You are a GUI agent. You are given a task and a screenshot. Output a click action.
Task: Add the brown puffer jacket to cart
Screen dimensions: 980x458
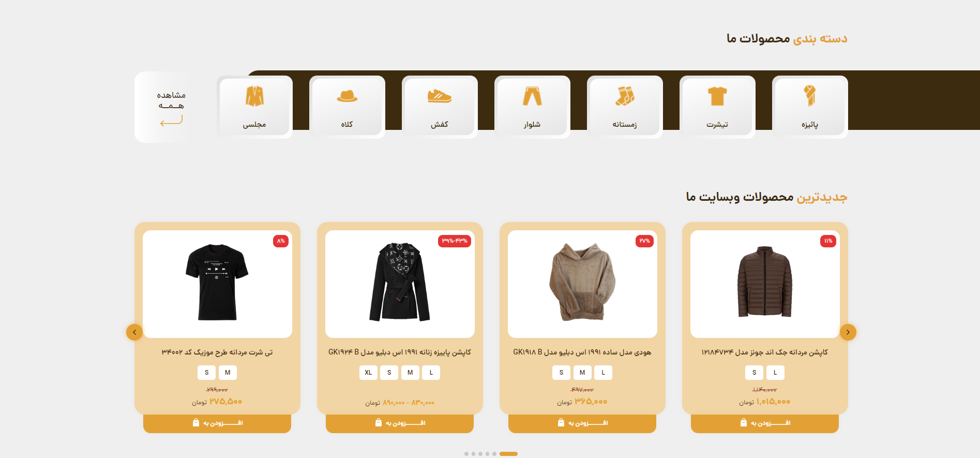point(765,423)
